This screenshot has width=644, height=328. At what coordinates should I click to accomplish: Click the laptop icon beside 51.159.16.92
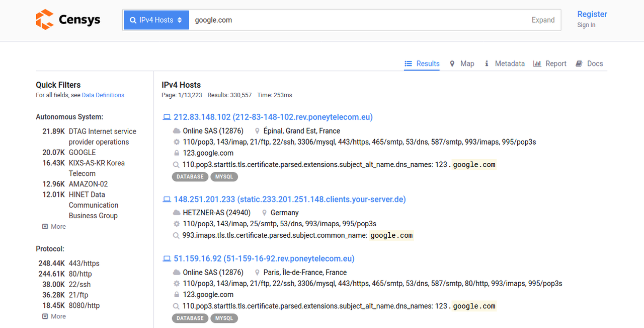167,259
